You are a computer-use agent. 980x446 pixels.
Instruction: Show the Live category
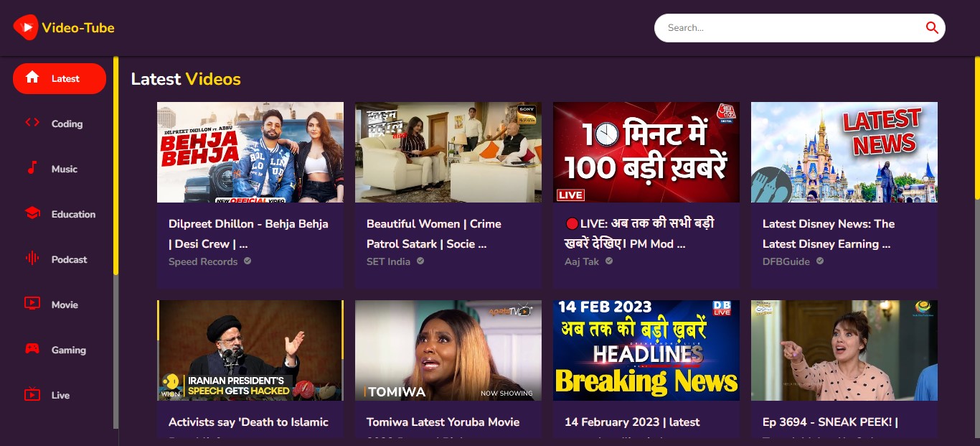[x=60, y=395]
